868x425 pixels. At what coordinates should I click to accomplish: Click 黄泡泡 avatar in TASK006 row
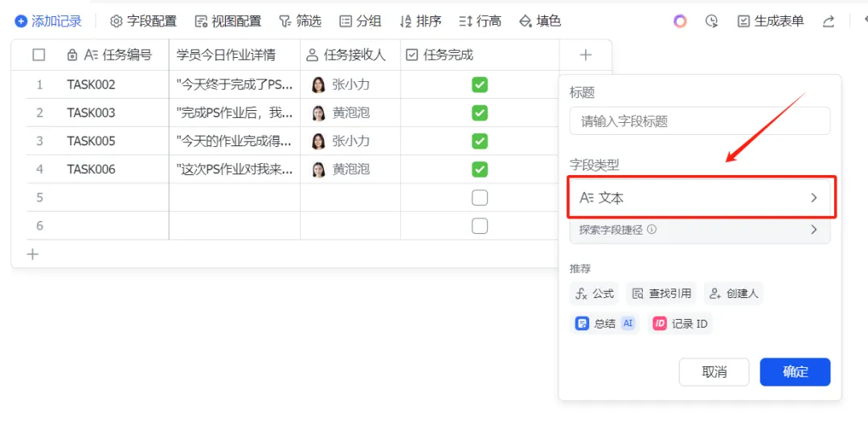coord(318,170)
